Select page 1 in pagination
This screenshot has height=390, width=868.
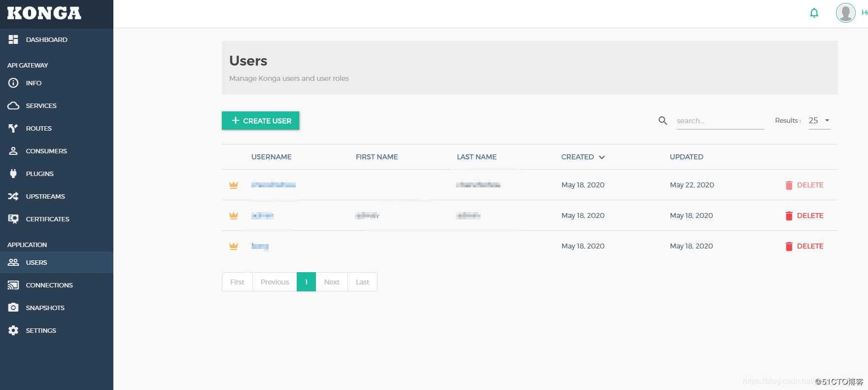pyautogui.click(x=306, y=282)
